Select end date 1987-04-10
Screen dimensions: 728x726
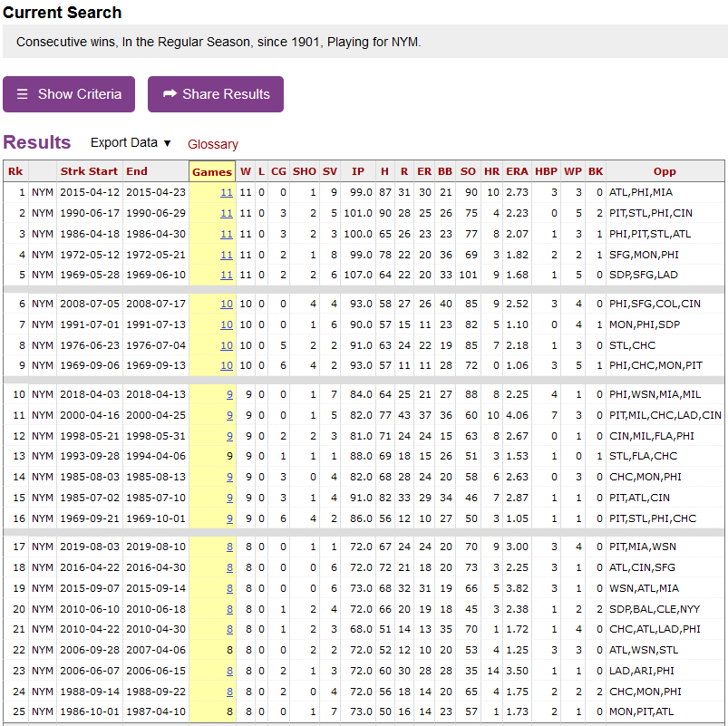coord(156,711)
